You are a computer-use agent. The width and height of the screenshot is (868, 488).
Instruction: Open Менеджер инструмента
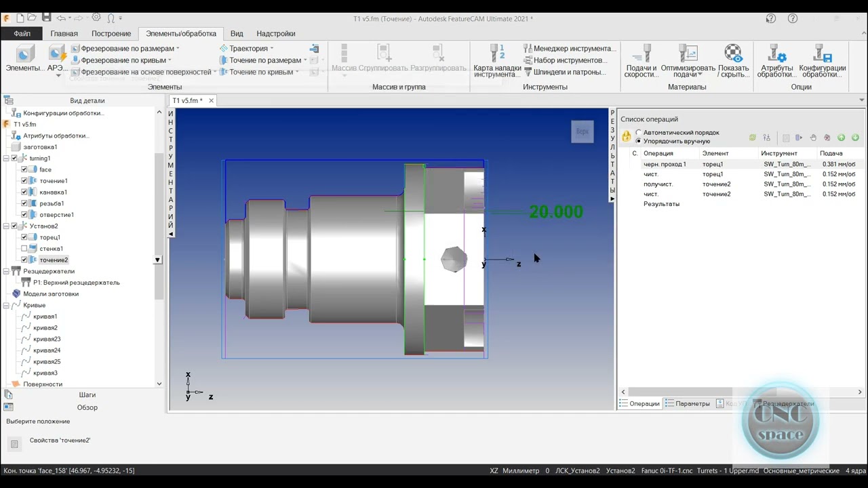coord(570,49)
